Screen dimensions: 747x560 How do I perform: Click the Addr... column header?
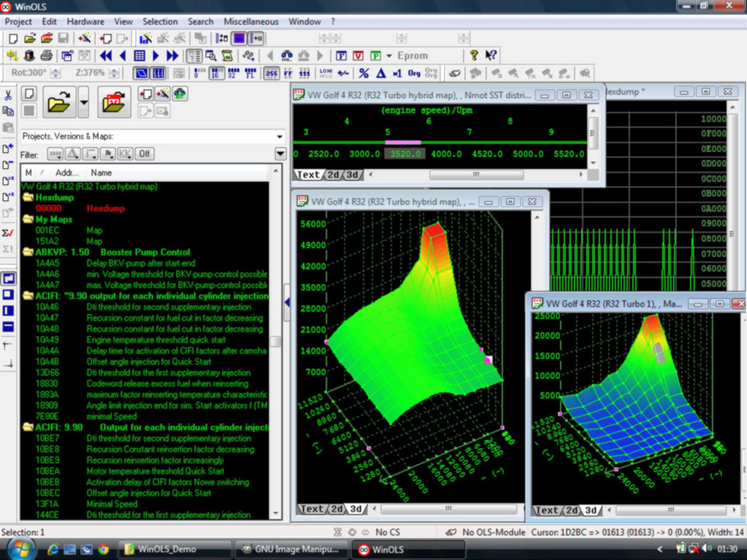(67, 172)
